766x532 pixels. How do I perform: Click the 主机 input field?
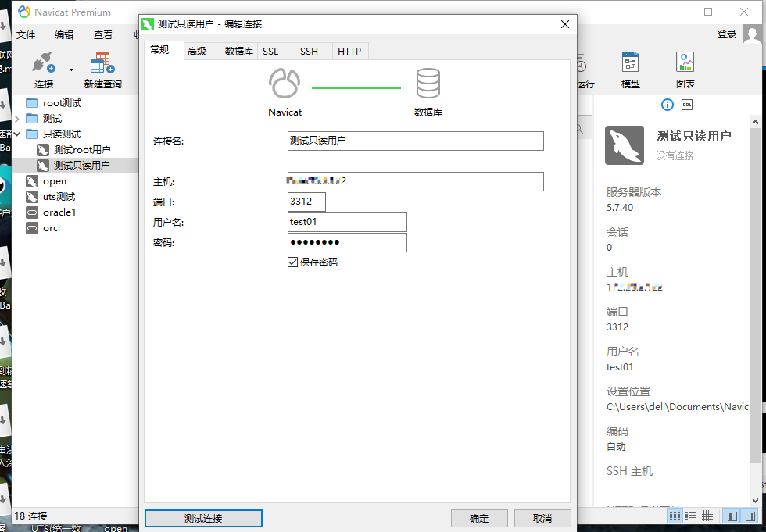coord(415,181)
